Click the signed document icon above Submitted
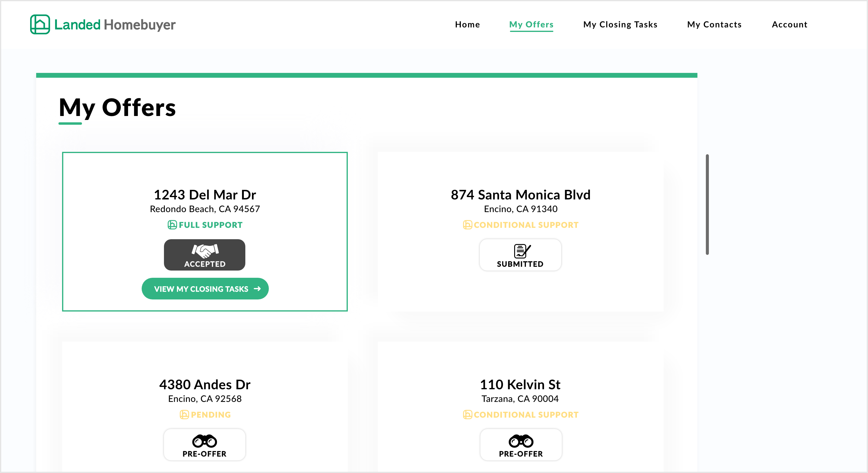 point(522,251)
